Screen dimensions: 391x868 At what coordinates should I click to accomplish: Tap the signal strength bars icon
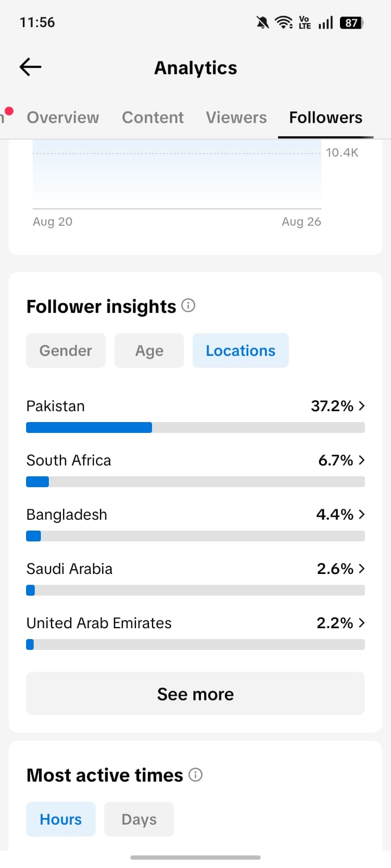click(x=326, y=22)
